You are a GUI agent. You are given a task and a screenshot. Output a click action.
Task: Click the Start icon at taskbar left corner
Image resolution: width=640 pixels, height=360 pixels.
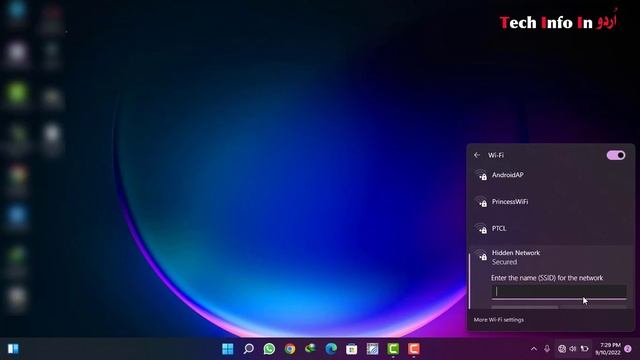point(13,349)
